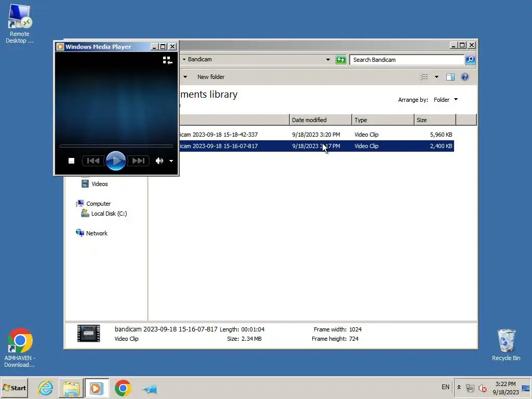
Task: Open the Bandicam breadcrumb dropdown arrow
Action: pos(184,59)
